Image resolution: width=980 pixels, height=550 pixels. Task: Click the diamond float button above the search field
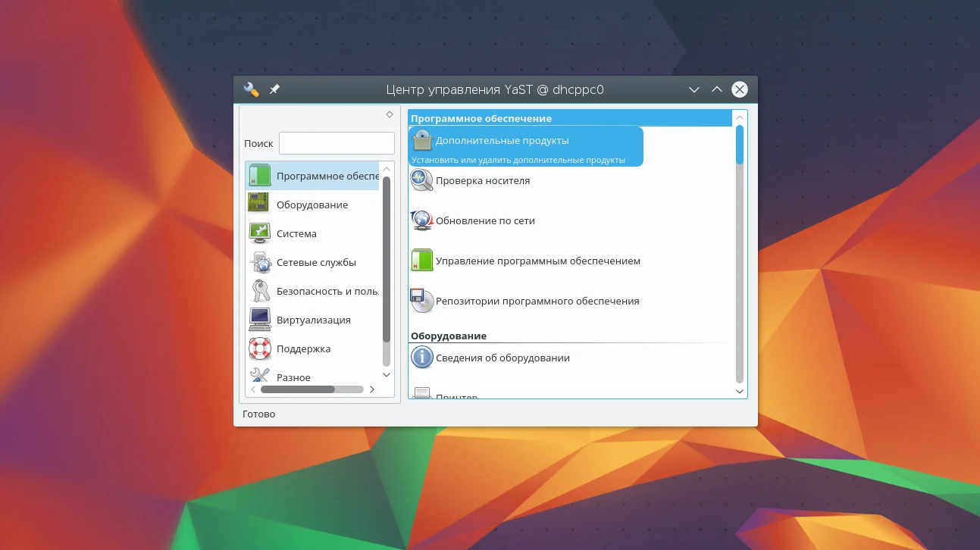[390, 114]
